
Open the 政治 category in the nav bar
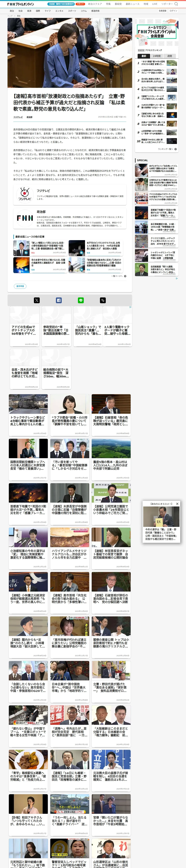pos(12,11)
